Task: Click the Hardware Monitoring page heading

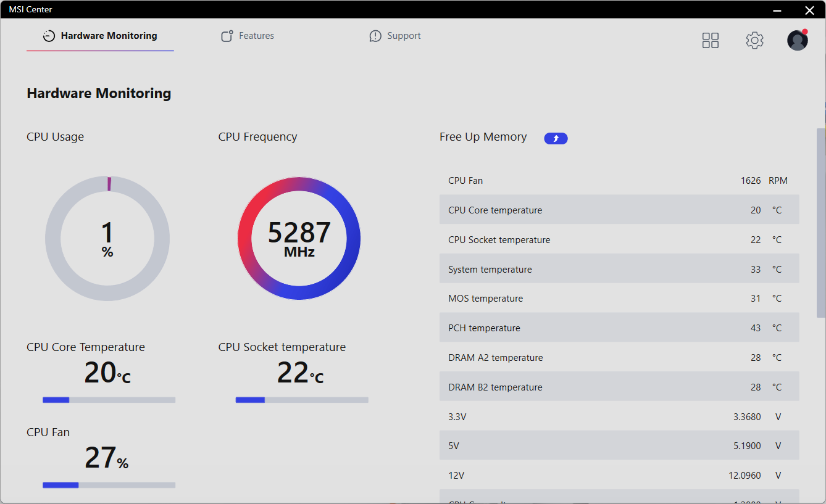Action: [99, 94]
